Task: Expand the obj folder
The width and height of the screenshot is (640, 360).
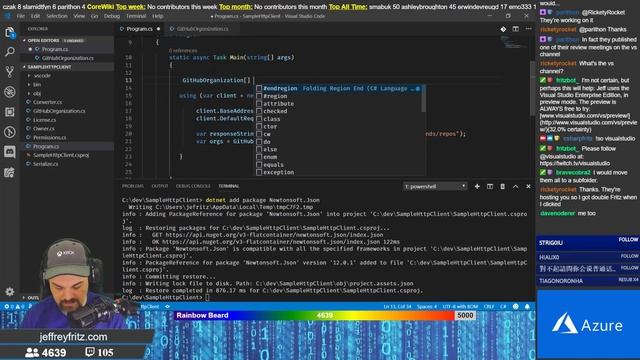Action: point(37,93)
